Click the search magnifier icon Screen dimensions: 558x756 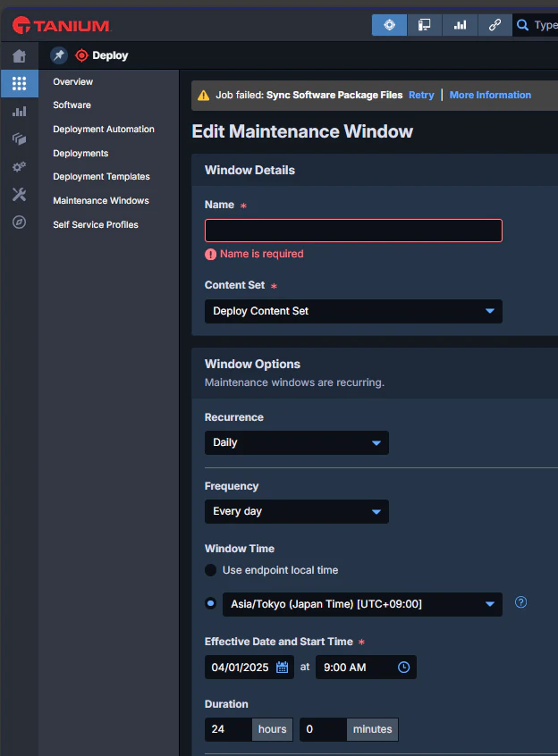click(x=522, y=25)
